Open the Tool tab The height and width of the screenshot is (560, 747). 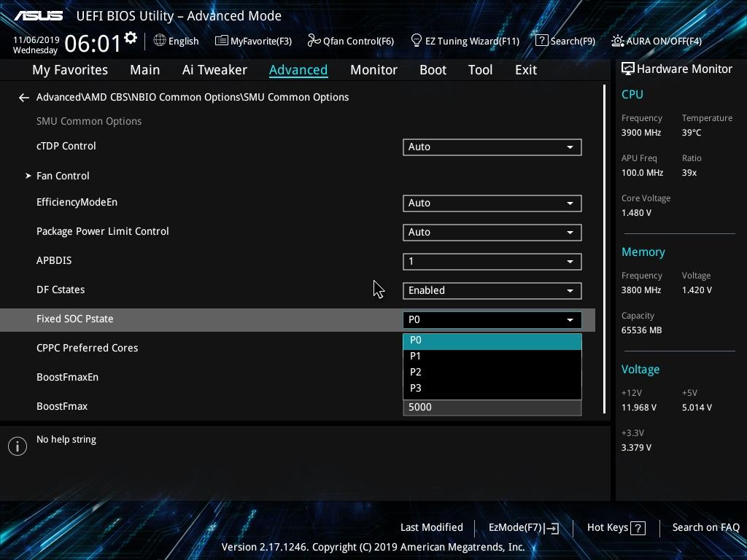tap(480, 70)
